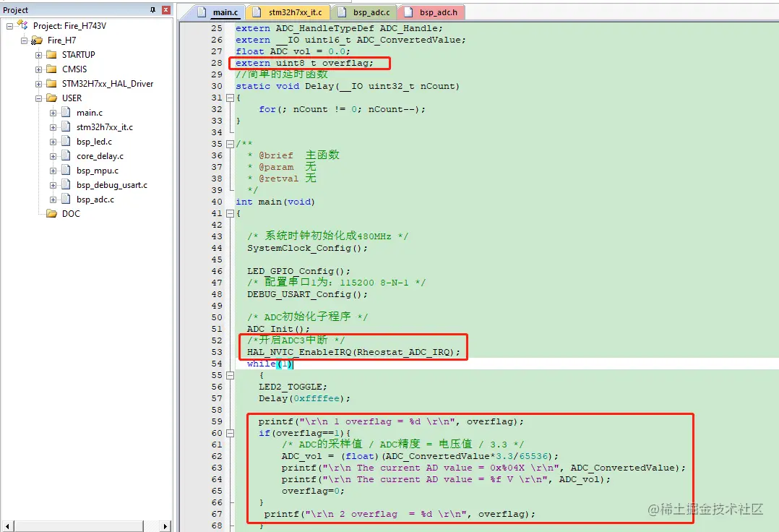Select main.c in the project tree
Screen dimensions: 779x532
pyautogui.click(x=90, y=113)
